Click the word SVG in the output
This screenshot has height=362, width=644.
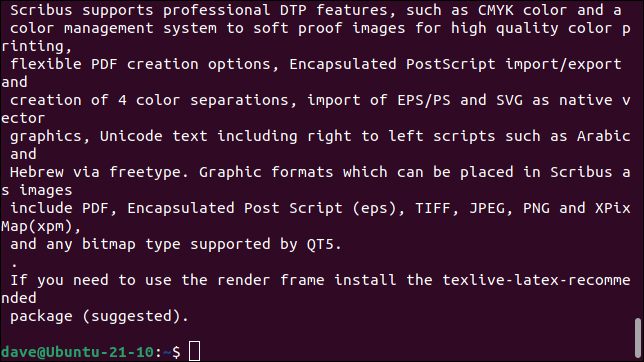tap(509, 100)
